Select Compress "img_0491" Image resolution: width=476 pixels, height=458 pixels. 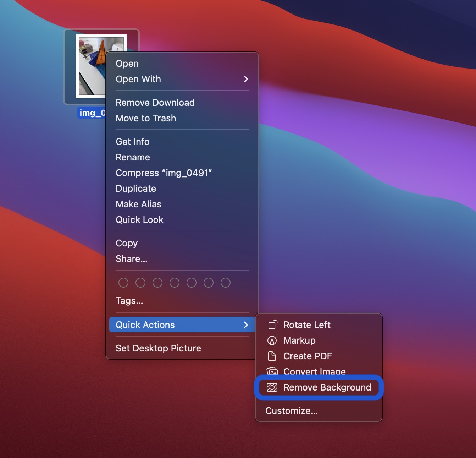pyautogui.click(x=164, y=173)
